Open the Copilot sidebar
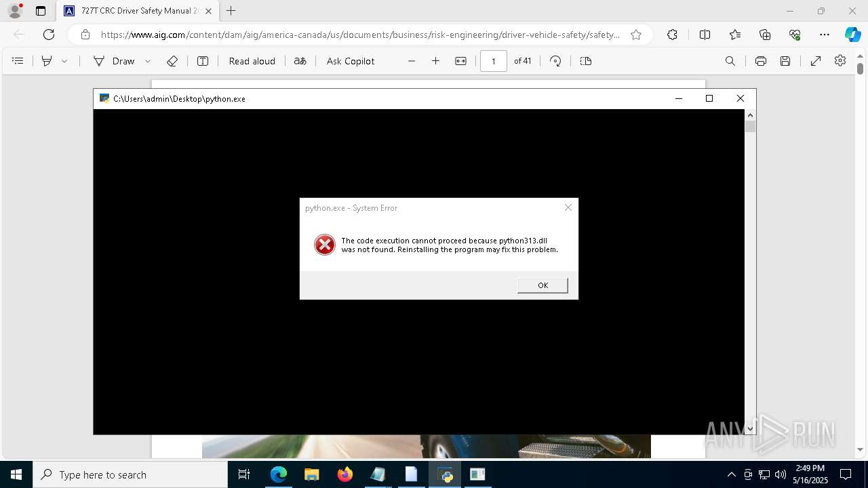This screenshot has width=868, height=488. tap(853, 35)
